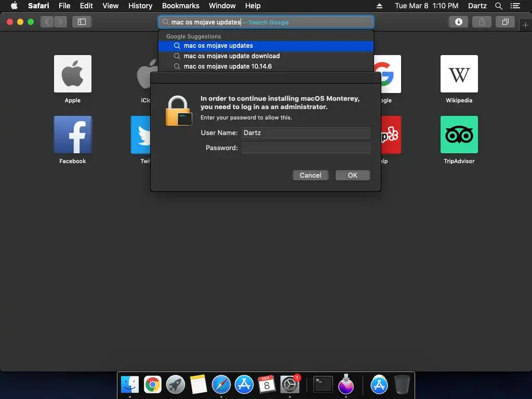Launch Google Chrome from the Dock
Viewport: 532px width, 399px height.
pyautogui.click(x=153, y=385)
